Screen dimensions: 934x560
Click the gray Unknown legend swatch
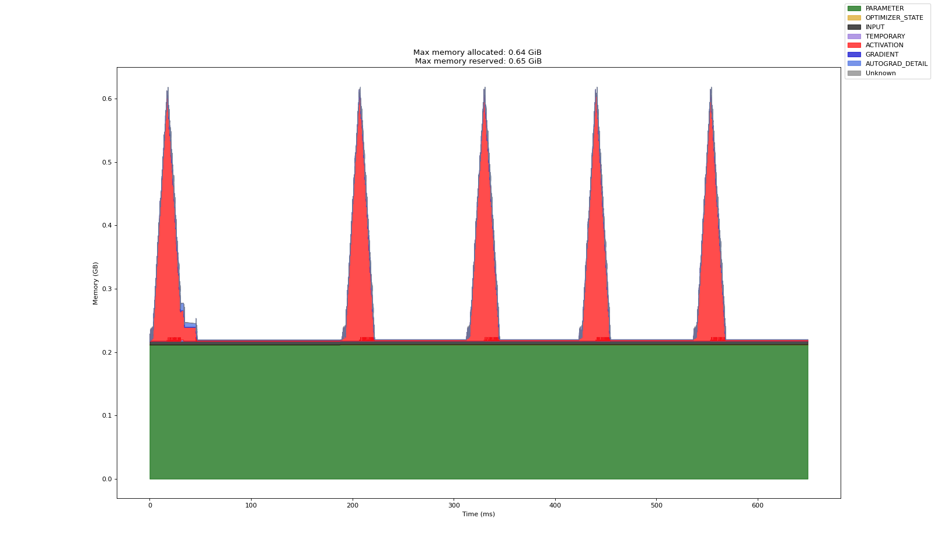click(854, 73)
